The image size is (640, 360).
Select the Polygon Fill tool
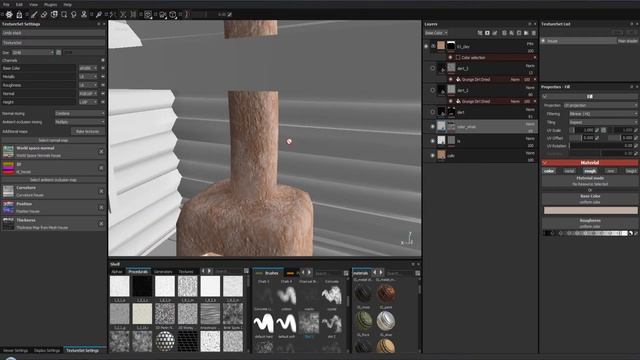64,15
